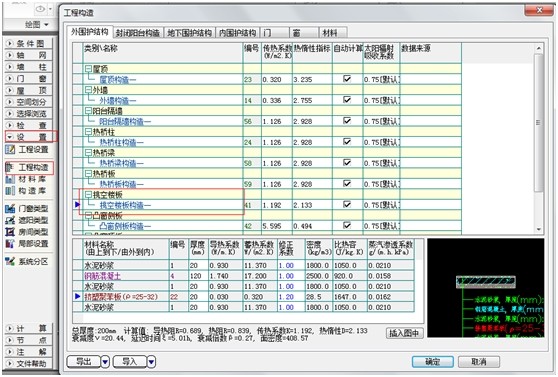Open 房间类型 sidebar item
The width and height of the screenshot is (558, 377).
pyautogui.click(x=27, y=232)
